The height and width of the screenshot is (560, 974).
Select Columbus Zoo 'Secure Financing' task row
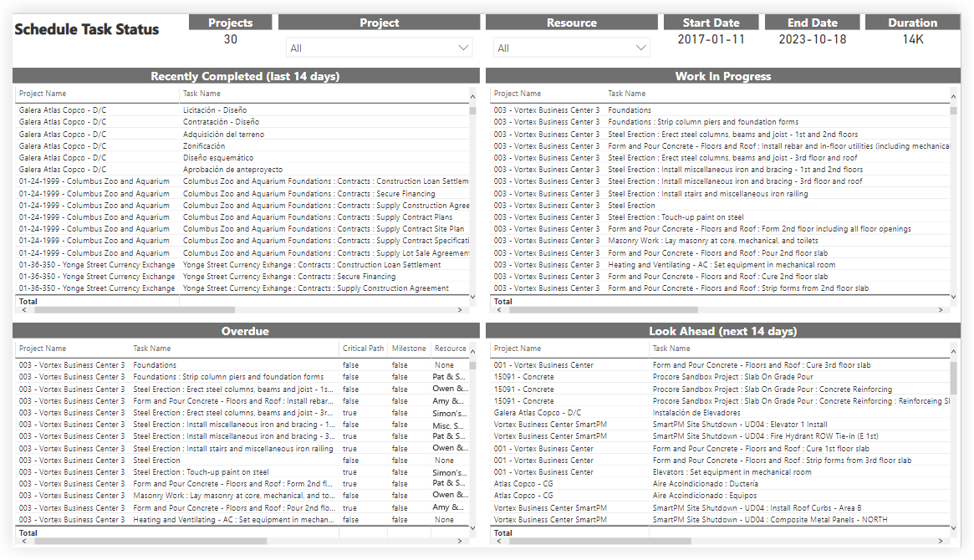click(x=242, y=194)
